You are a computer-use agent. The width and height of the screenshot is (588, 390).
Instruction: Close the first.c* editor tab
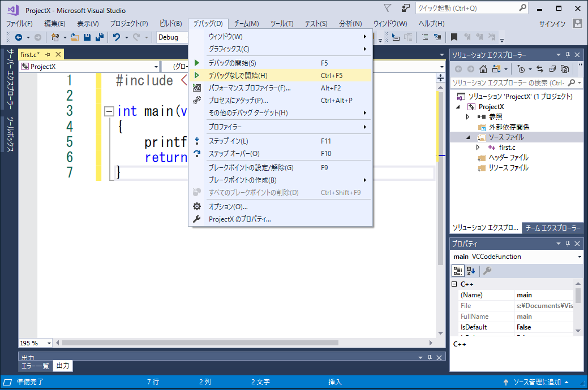[58, 54]
